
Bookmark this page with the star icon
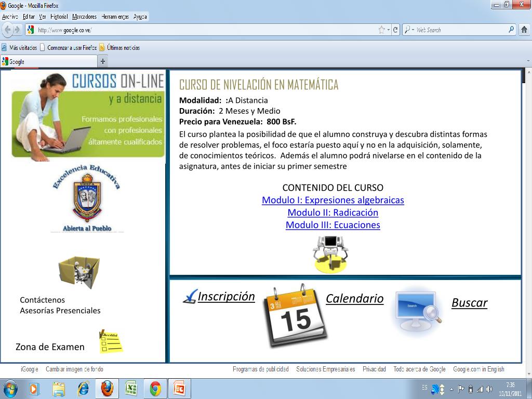pyautogui.click(x=381, y=30)
